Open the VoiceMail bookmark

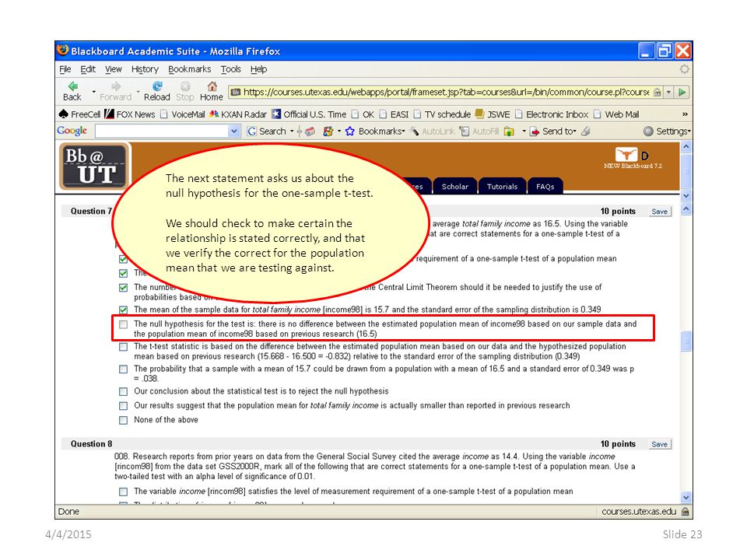182,114
